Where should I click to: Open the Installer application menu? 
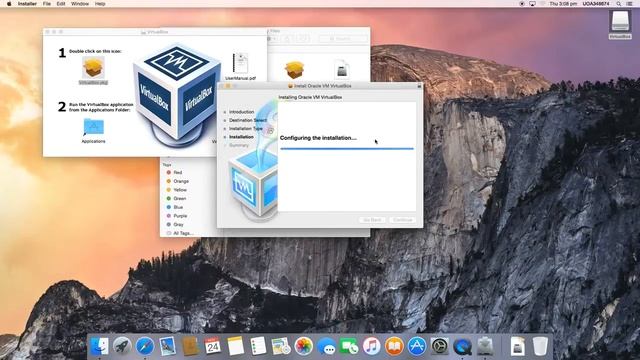click(27, 4)
